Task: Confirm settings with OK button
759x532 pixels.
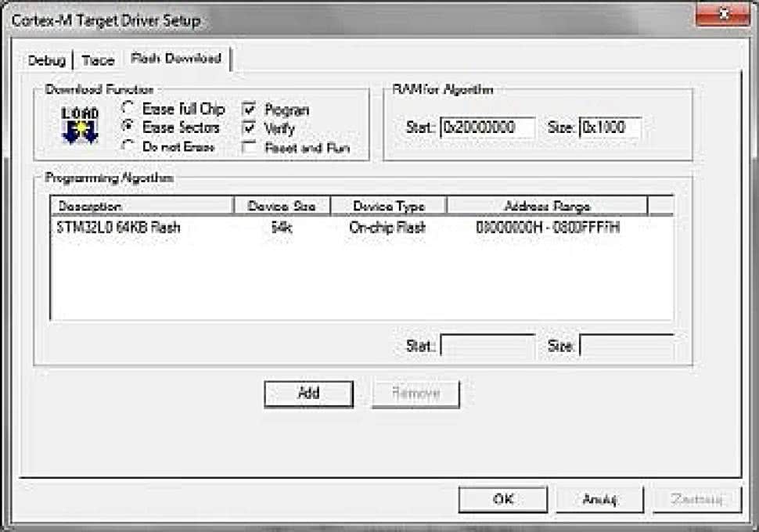Action: 502,499
